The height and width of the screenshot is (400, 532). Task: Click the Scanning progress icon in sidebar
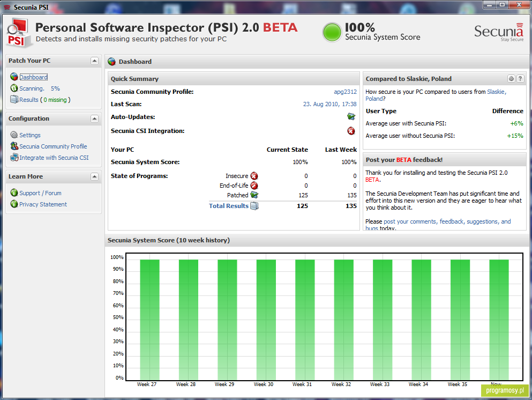[14, 88]
